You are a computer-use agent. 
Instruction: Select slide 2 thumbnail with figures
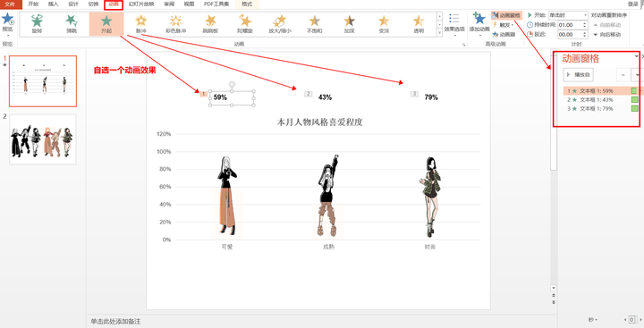click(43, 139)
